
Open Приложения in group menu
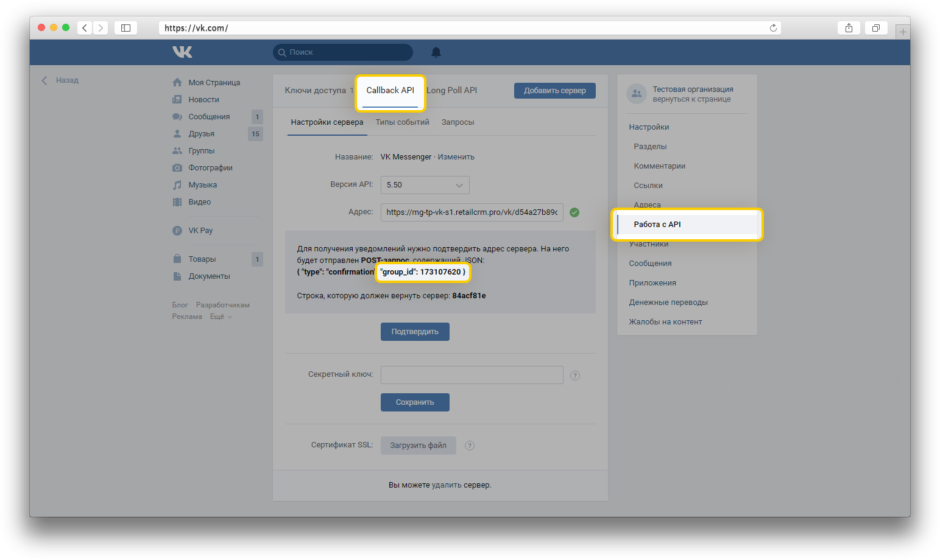[652, 283]
